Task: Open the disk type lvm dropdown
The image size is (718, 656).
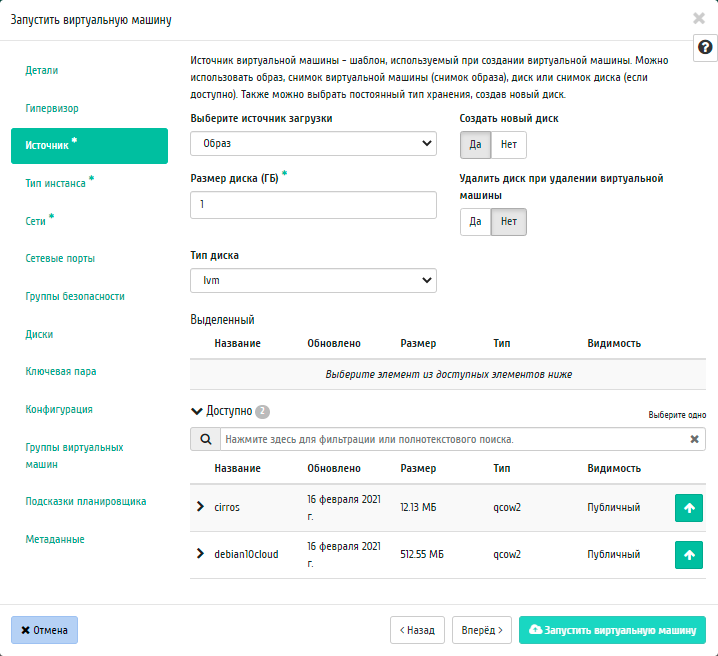Action: (313, 280)
